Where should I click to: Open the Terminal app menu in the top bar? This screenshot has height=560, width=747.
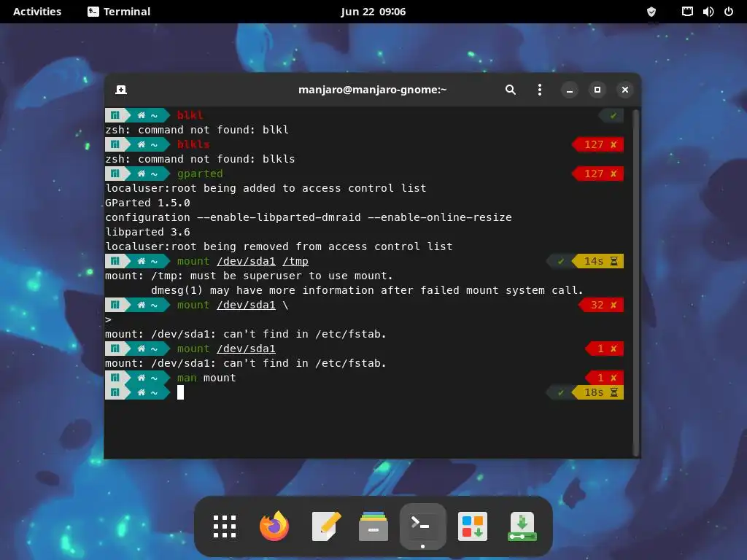coord(119,12)
